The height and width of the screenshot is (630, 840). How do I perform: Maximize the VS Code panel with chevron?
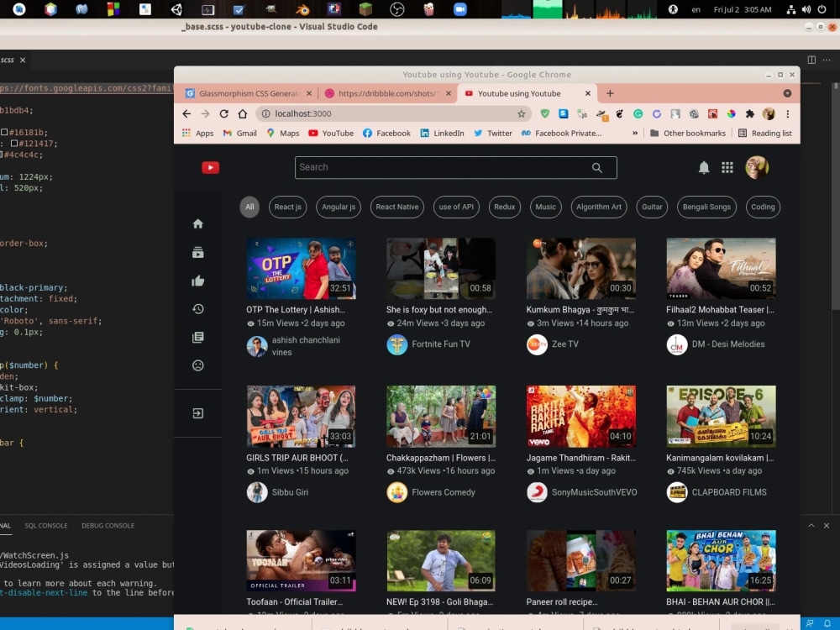click(x=811, y=526)
